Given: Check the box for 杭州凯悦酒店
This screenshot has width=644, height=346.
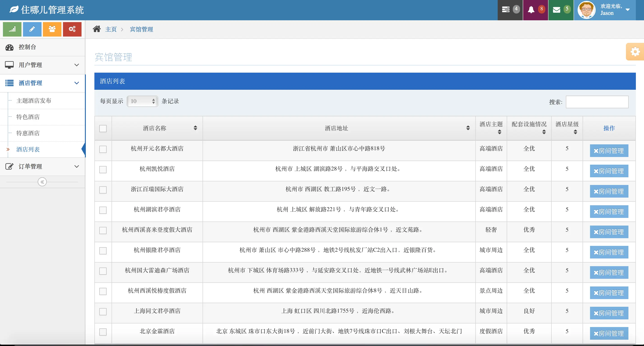Looking at the screenshot, I should 103,170.
